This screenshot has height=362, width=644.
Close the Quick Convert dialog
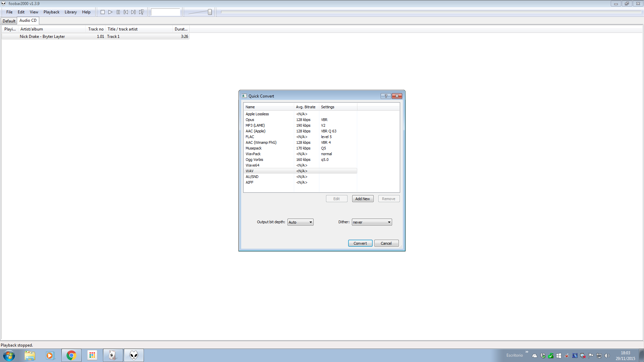point(397,96)
